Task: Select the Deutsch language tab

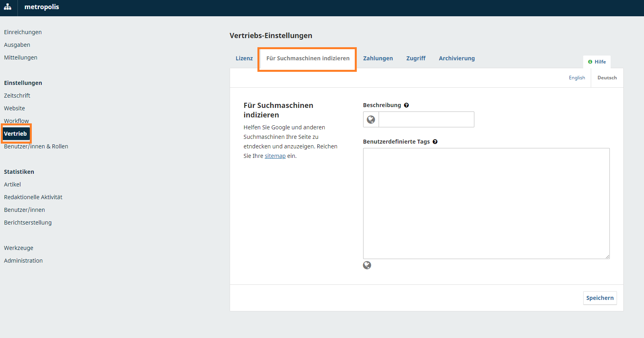Action: (607, 78)
